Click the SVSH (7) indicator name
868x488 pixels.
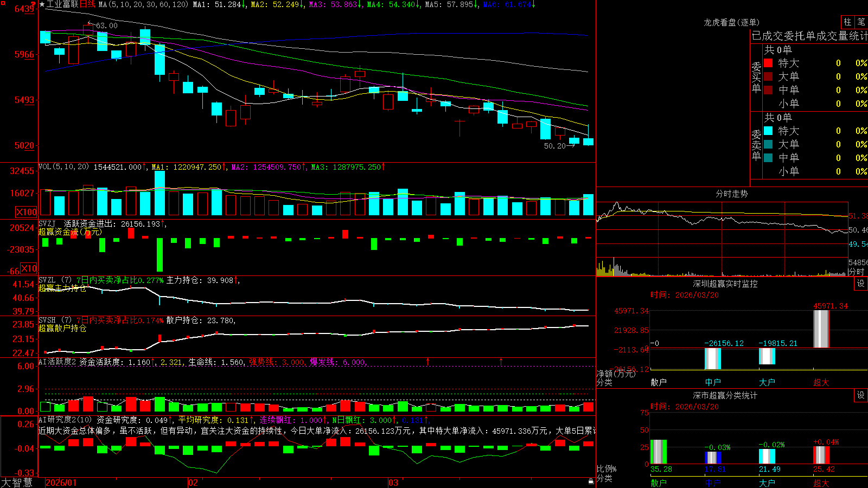(x=55, y=320)
